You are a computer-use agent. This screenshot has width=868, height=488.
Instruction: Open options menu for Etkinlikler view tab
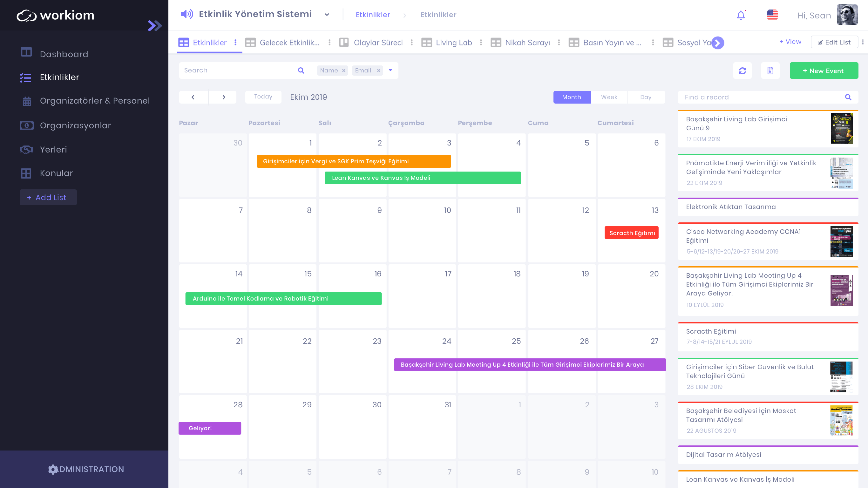point(235,43)
